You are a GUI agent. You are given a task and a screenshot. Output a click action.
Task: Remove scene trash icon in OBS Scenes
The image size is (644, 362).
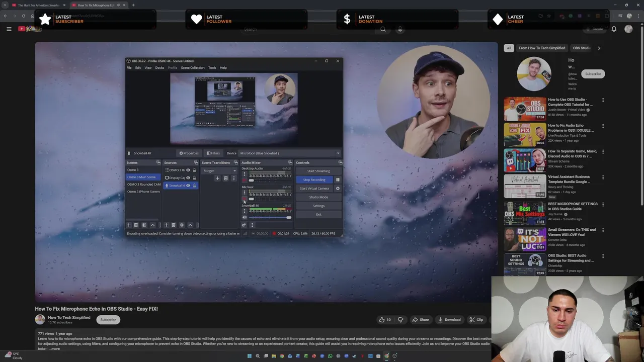click(x=136, y=225)
